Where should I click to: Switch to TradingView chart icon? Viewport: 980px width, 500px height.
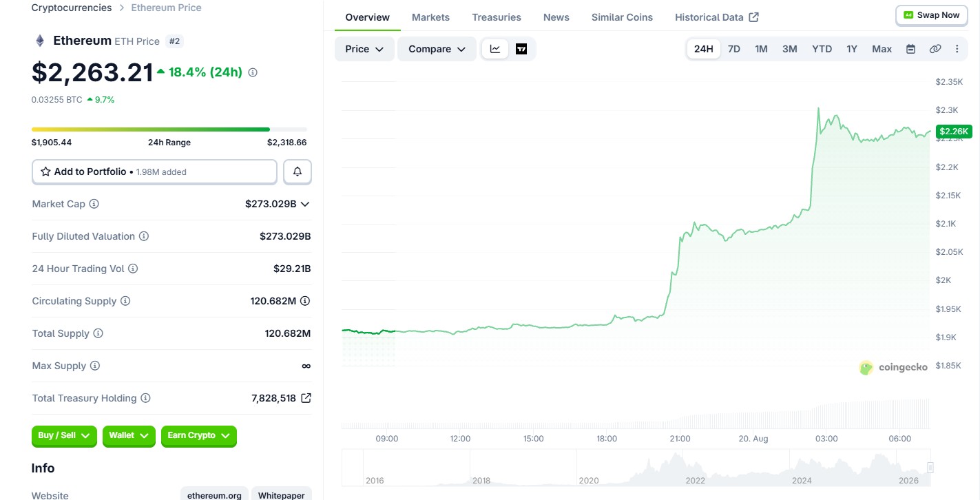pos(521,49)
